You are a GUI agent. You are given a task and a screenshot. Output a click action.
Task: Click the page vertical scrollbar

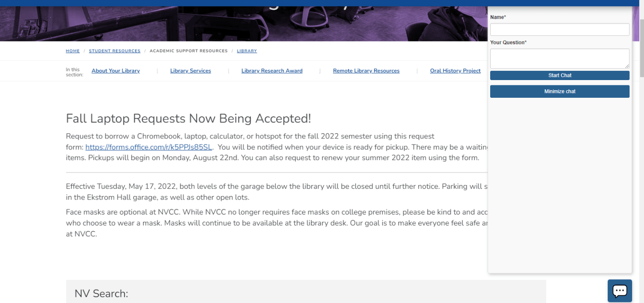click(x=641, y=151)
